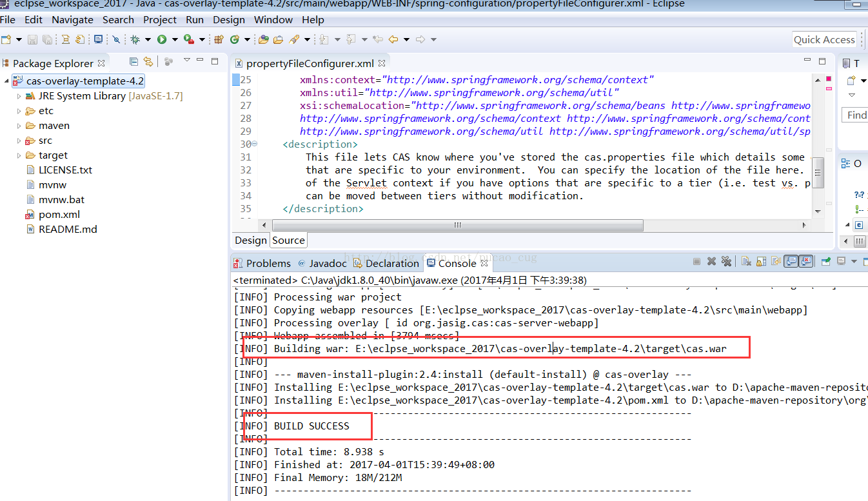This screenshot has height=501, width=868.
Task: Navigate forward with right arrow icon
Action: (420, 39)
